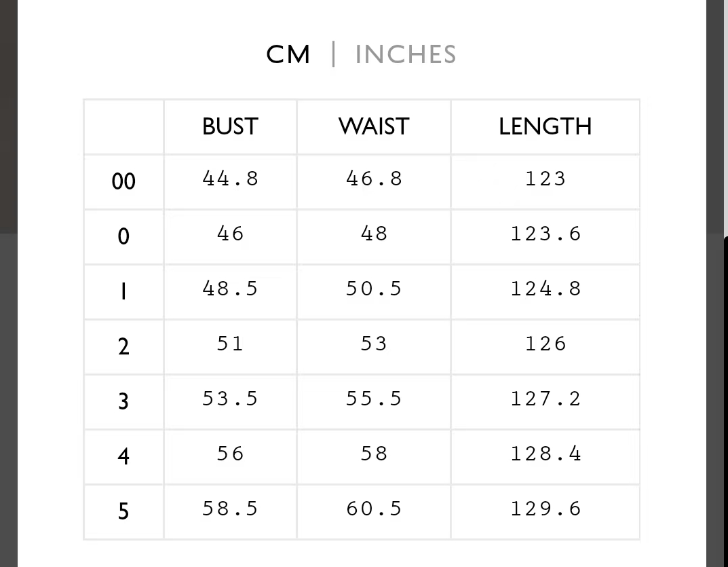The width and height of the screenshot is (728, 567).
Task: Click the 126 length value for size 2
Action: [545, 344]
